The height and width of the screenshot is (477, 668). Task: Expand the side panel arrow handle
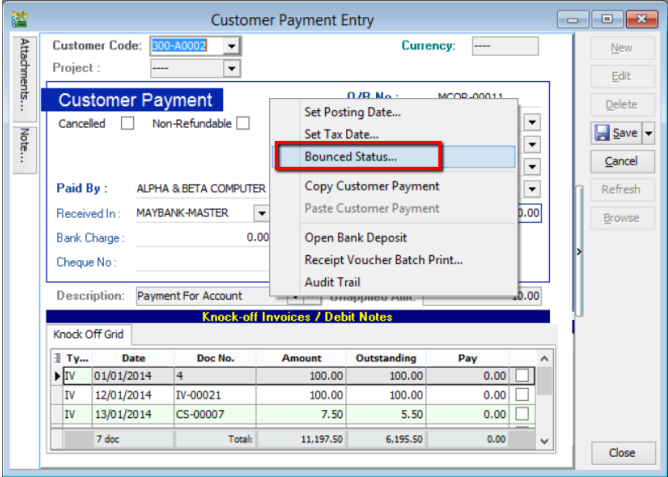click(x=578, y=251)
